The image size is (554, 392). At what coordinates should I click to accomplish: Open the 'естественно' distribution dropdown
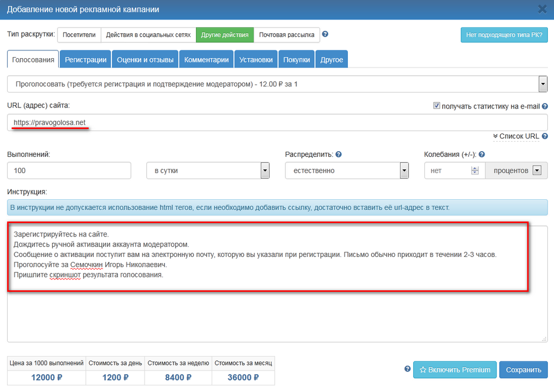point(404,171)
